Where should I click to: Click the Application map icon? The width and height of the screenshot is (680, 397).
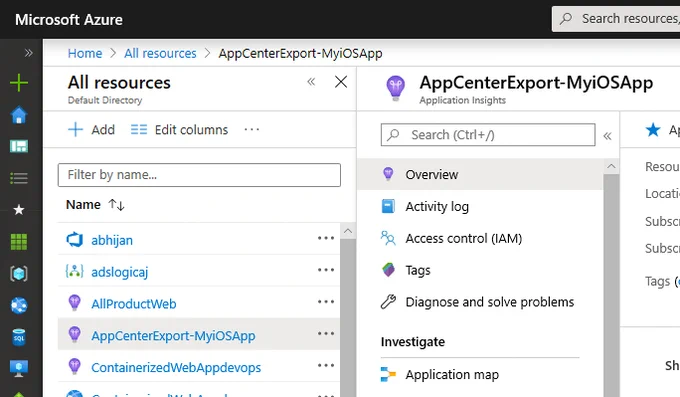(x=388, y=374)
